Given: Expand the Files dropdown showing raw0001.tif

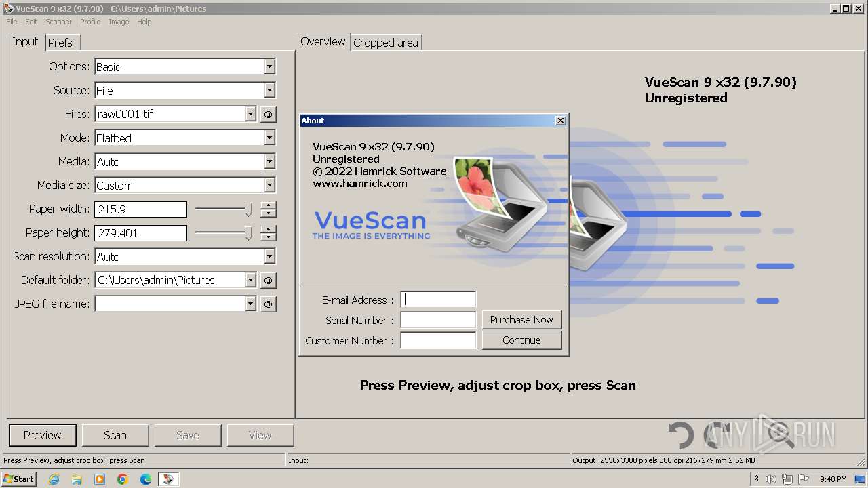Looking at the screenshot, I should click(250, 114).
